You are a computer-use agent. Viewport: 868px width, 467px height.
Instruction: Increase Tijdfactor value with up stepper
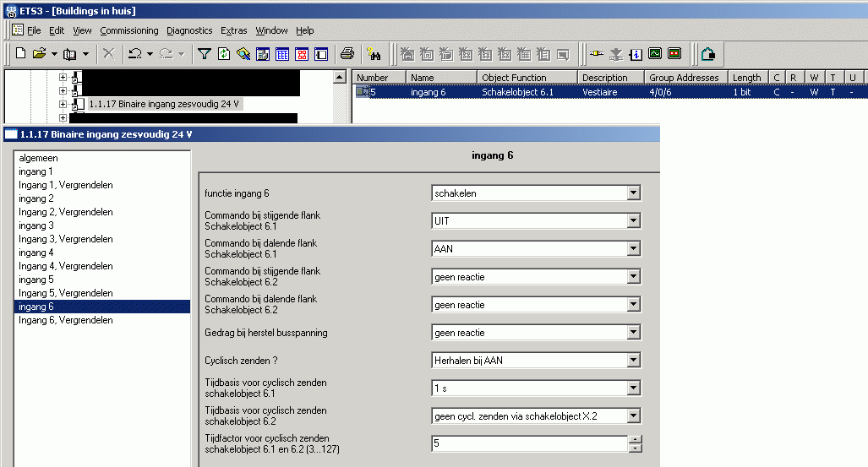[636, 439]
